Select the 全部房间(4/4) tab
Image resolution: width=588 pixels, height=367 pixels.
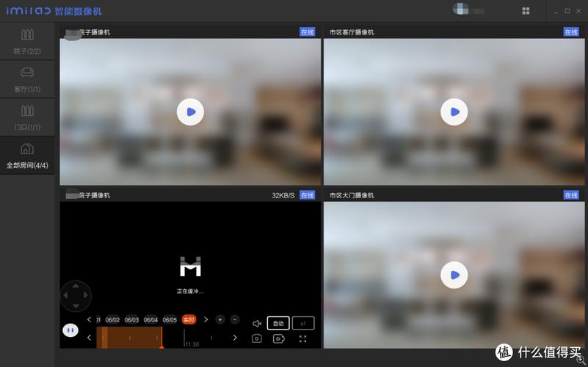[x=27, y=155]
